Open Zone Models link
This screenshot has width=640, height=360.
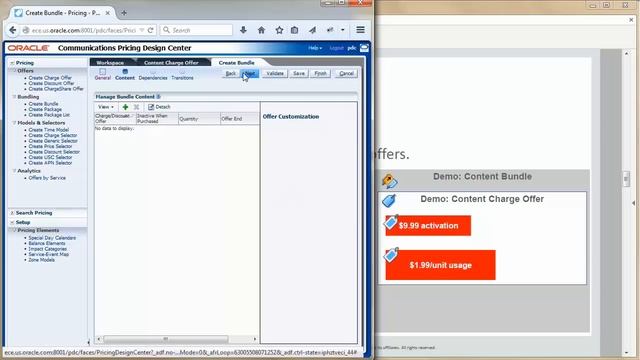click(41, 260)
